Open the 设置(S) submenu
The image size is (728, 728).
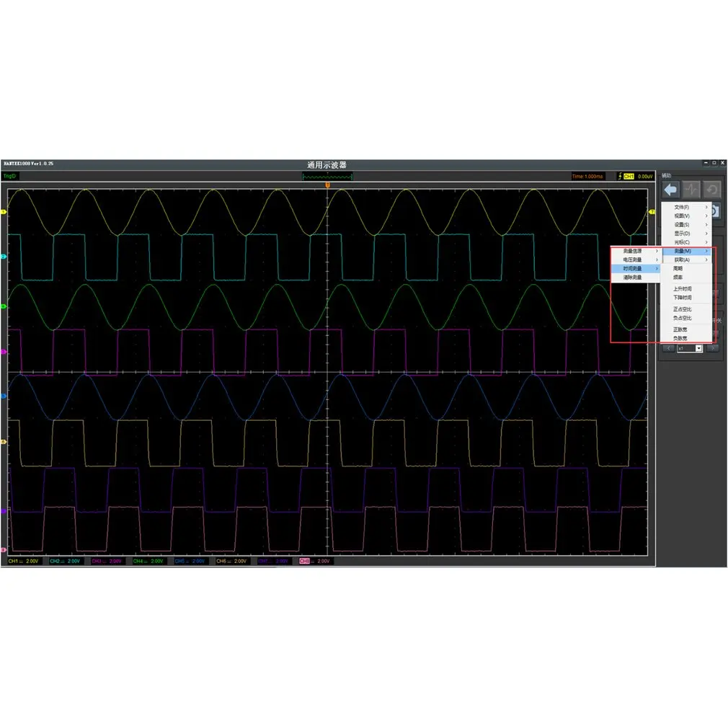pos(687,225)
